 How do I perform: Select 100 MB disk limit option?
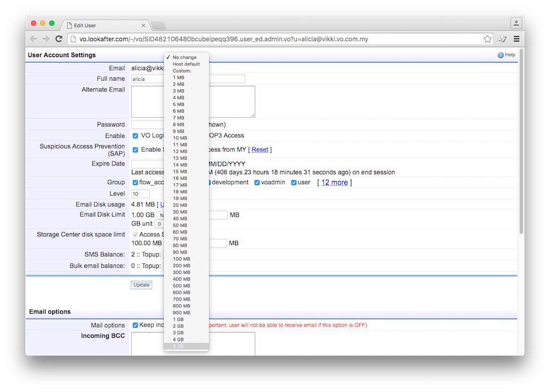click(186, 259)
